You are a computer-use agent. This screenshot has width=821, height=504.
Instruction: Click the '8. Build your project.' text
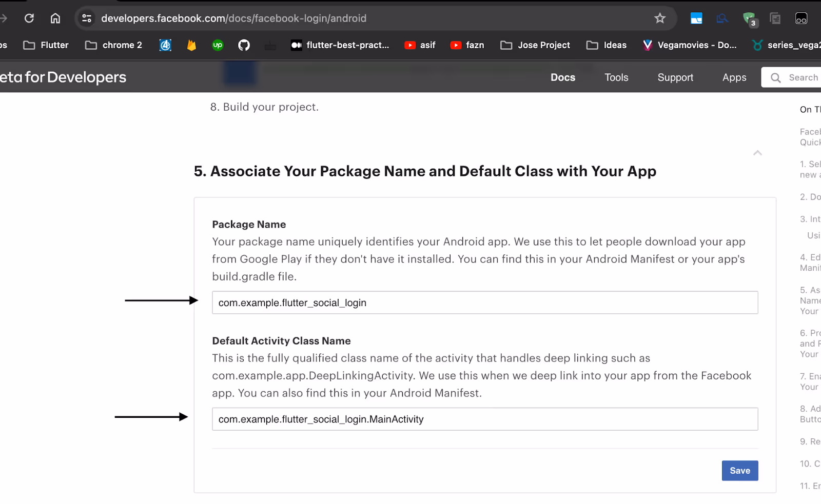click(x=264, y=107)
